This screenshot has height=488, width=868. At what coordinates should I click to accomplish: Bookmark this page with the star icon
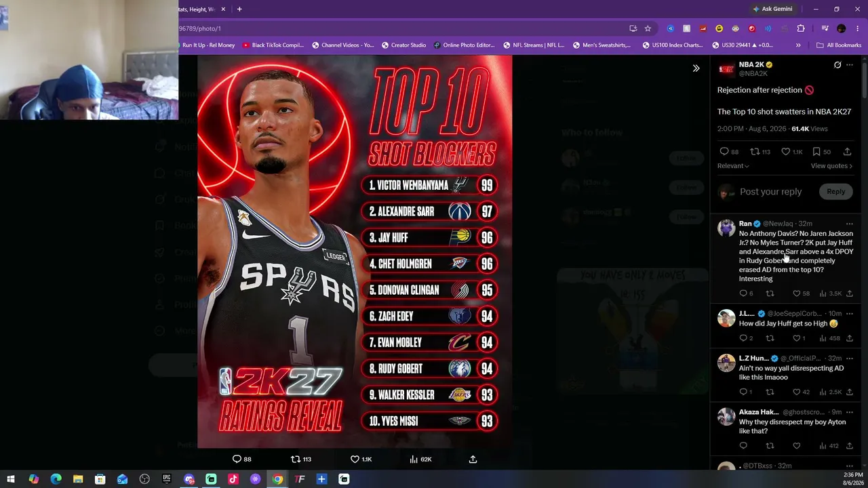pos(648,28)
